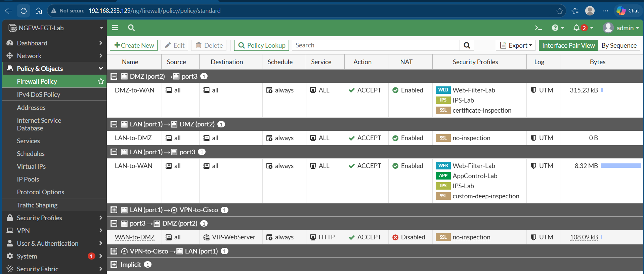Collapse LAN (port1) to port3 section
The image size is (644, 274).
click(114, 152)
